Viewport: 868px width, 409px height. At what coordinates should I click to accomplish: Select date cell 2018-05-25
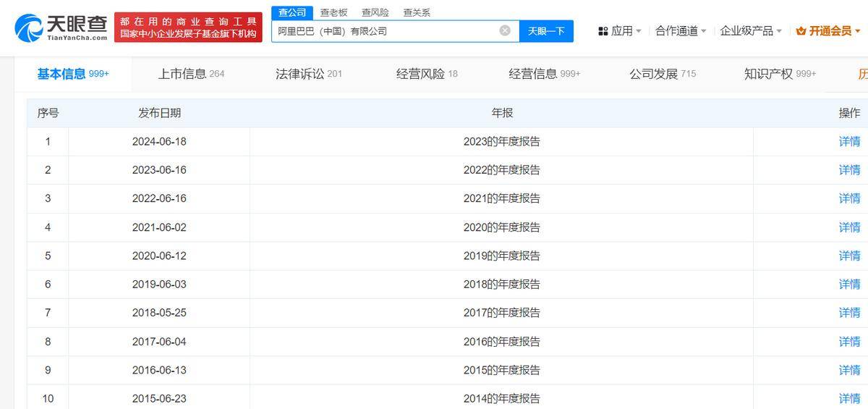tap(159, 313)
